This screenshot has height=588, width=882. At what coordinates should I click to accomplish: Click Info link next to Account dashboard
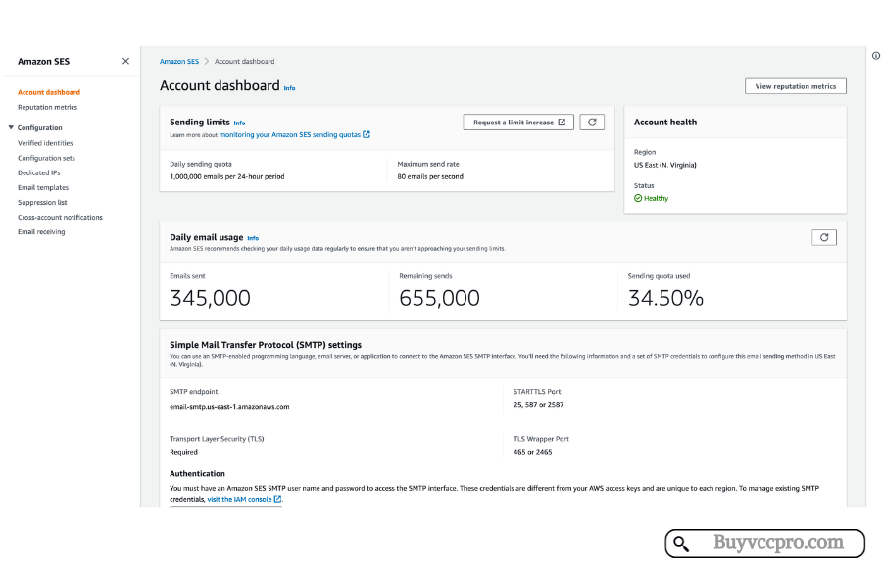click(x=289, y=88)
